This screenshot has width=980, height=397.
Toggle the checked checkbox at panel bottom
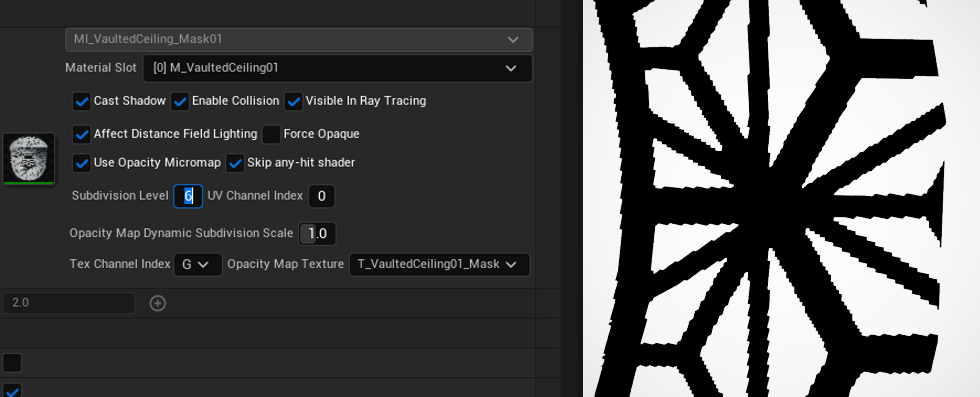(x=12, y=390)
